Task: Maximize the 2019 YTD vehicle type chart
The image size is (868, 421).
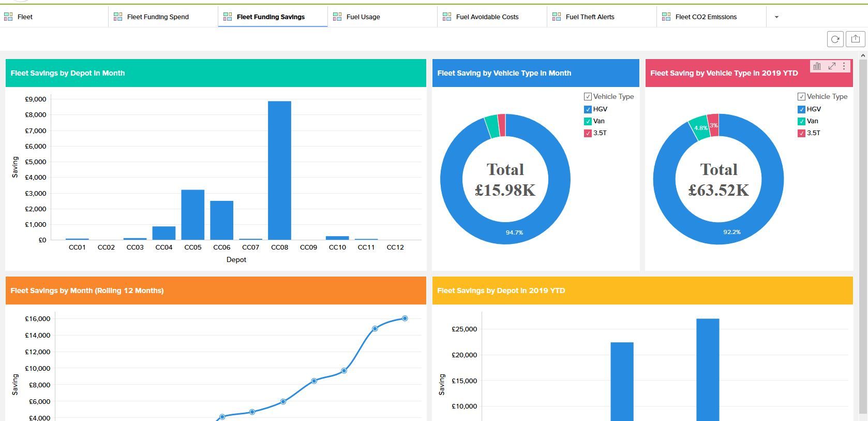Action: 832,66
